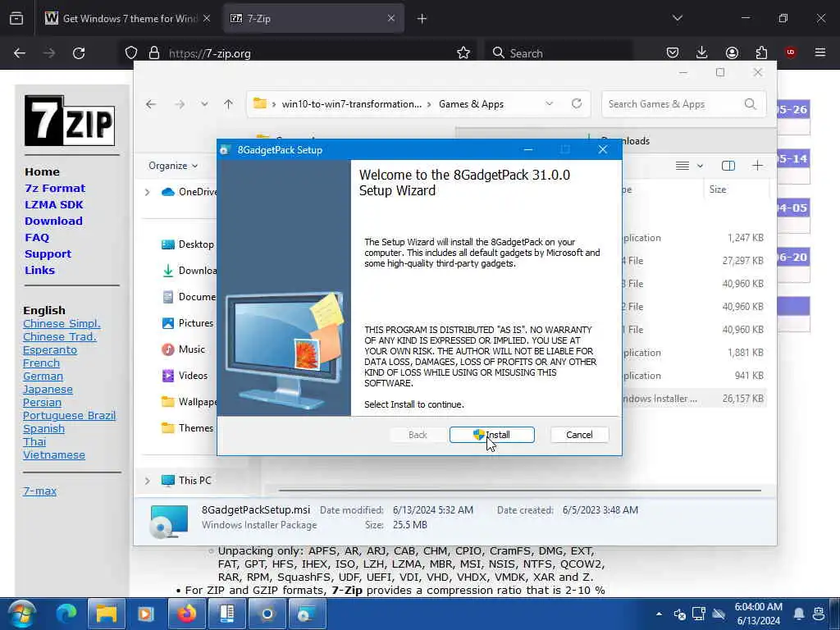840x630 pixels.
Task: Open Firefox downloads panel
Action: tap(702, 52)
